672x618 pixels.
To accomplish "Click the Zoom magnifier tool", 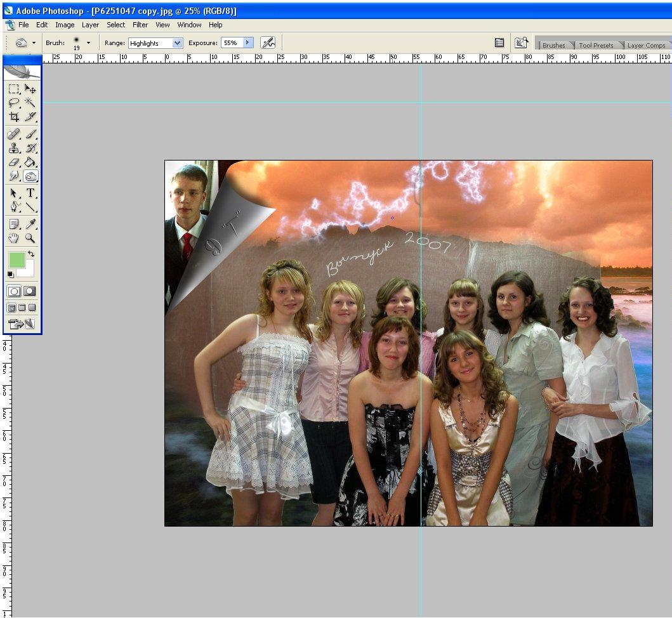I will click(30, 238).
